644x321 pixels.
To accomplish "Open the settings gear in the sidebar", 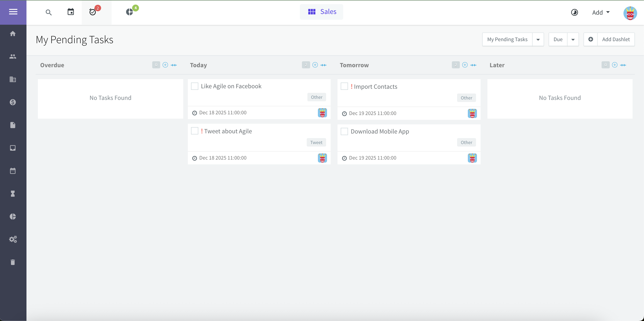I will pyautogui.click(x=13, y=239).
